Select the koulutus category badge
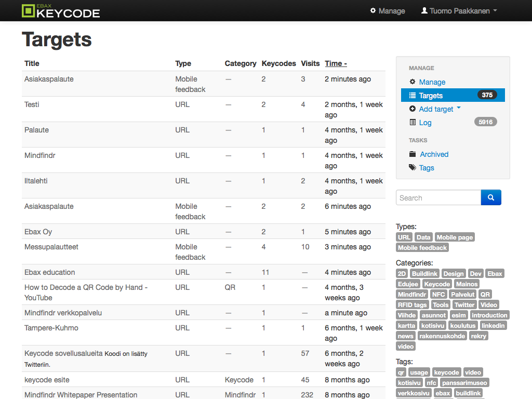532x399 pixels. pos(463,326)
